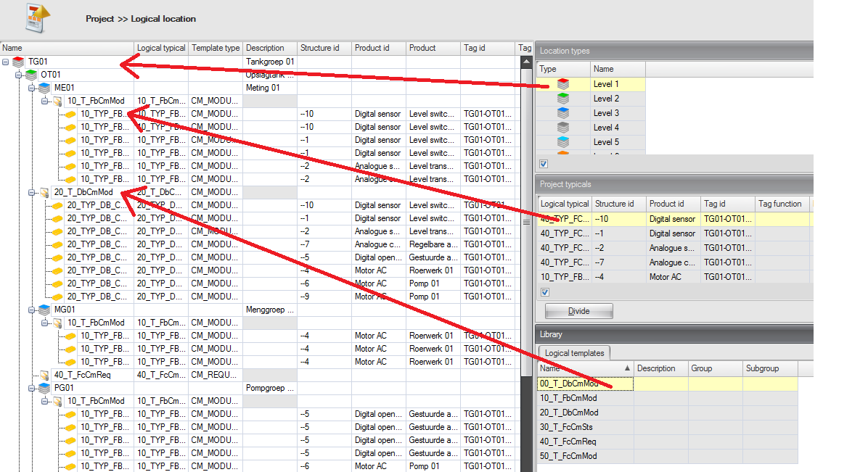Collapse the TG01 tree node

[6, 62]
